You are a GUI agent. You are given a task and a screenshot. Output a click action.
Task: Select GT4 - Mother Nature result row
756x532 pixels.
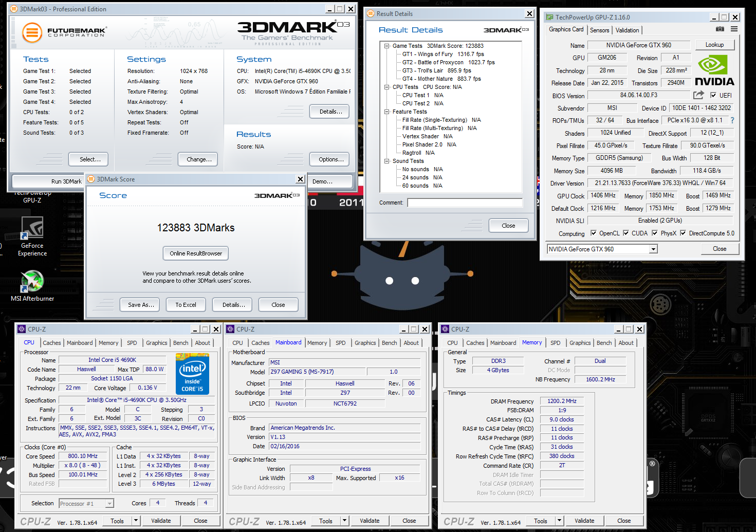point(441,79)
